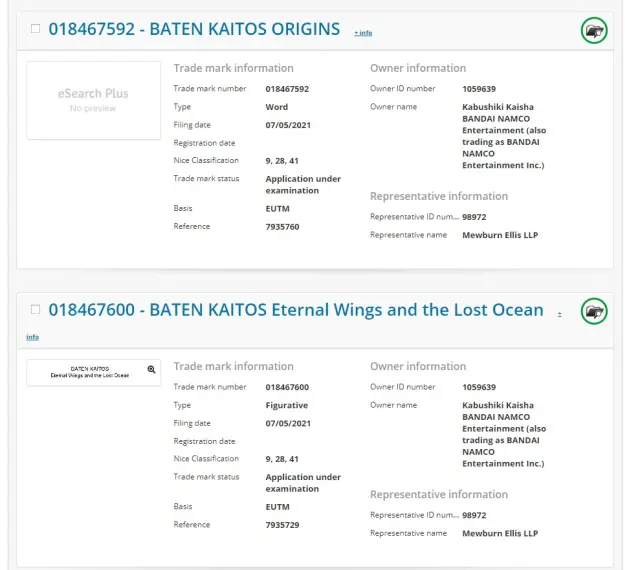Magnify the Eternal Wings trademark image

point(151,369)
